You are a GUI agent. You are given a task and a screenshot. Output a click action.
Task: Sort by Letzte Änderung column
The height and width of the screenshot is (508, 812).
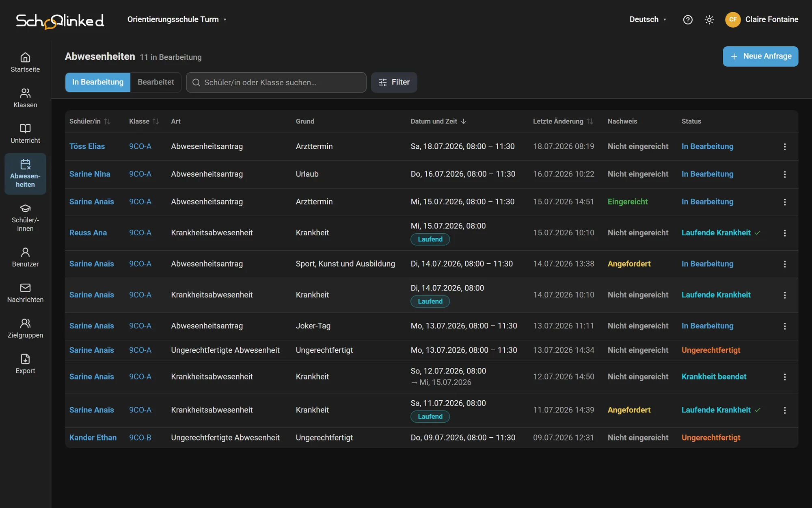[563, 122]
